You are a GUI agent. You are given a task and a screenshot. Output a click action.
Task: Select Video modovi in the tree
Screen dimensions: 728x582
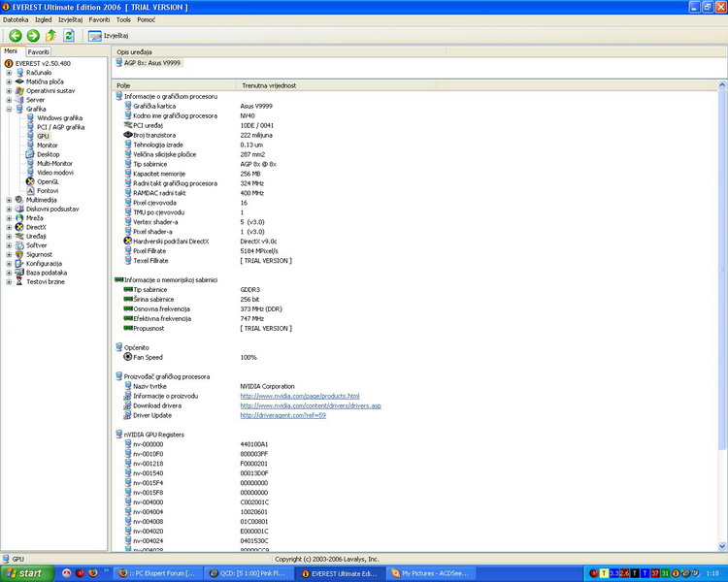coord(54,173)
